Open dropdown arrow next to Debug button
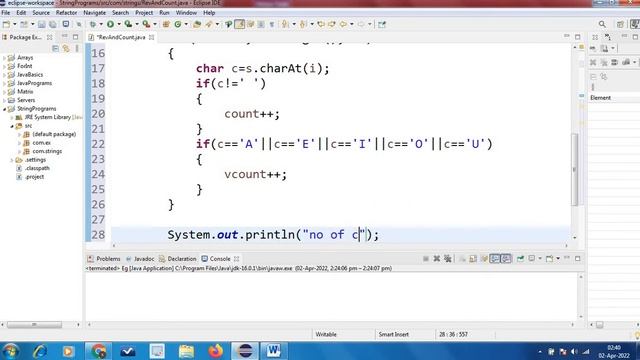This screenshot has width=640, height=360. (x=101, y=24)
